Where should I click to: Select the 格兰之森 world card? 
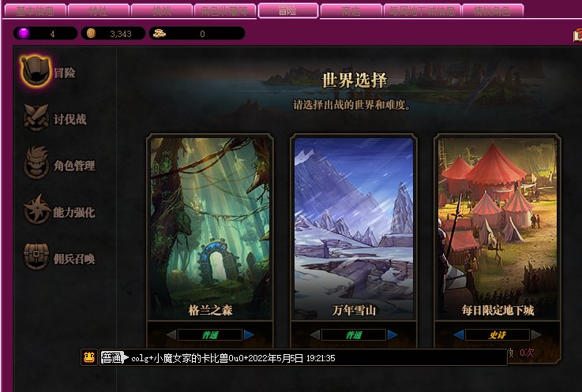(x=210, y=228)
